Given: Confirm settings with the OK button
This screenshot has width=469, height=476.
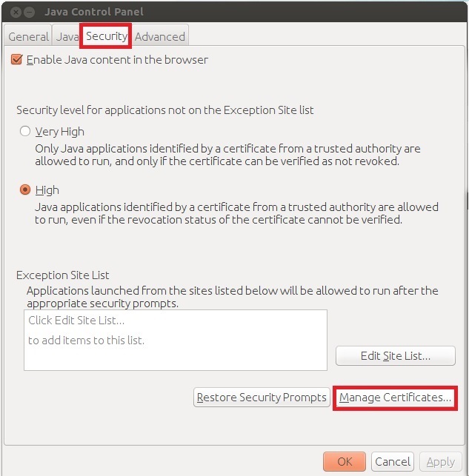Looking at the screenshot, I should 345,461.
